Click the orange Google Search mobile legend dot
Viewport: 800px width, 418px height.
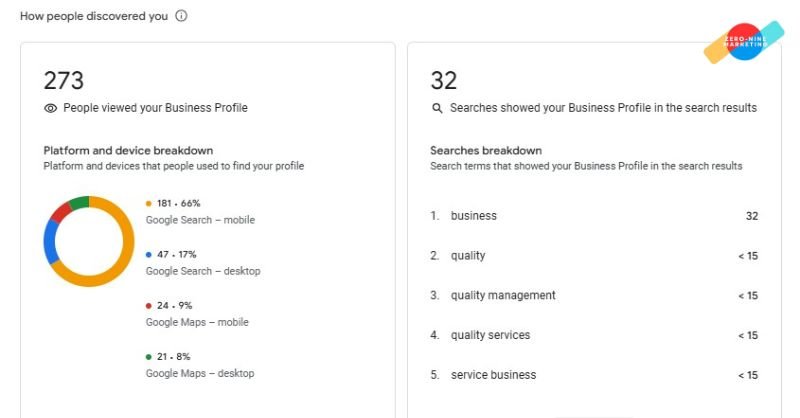[149, 203]
